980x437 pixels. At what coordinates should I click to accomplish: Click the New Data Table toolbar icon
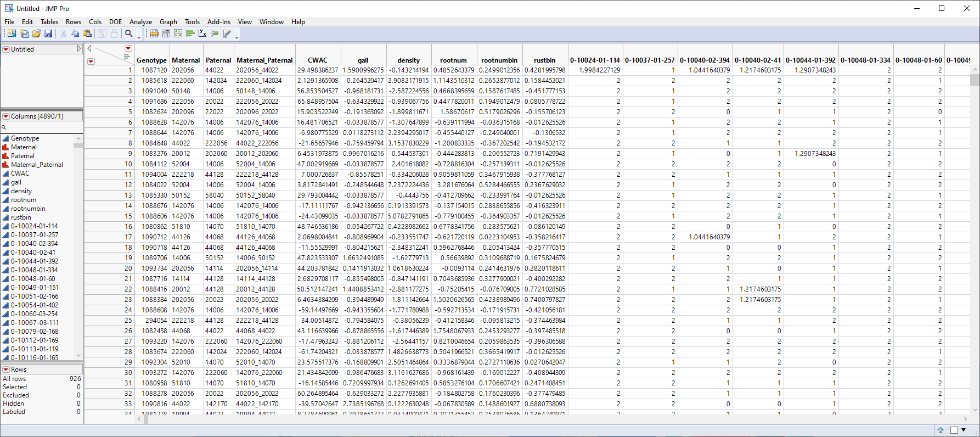click(x=12, y=33)
